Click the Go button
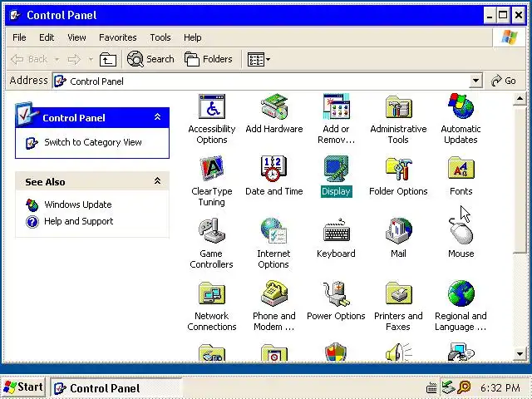This screenshot has width=532, height=399. click(504, 81)
